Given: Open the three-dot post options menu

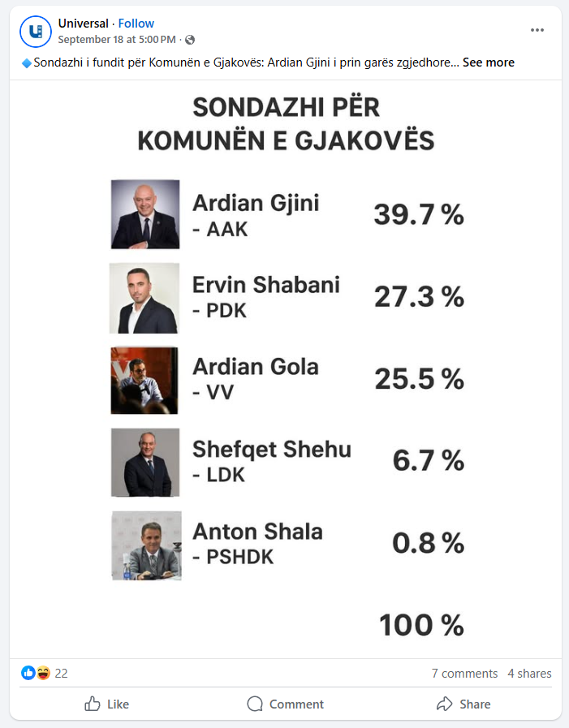Looking at the screenshot, I should [537, 30].
